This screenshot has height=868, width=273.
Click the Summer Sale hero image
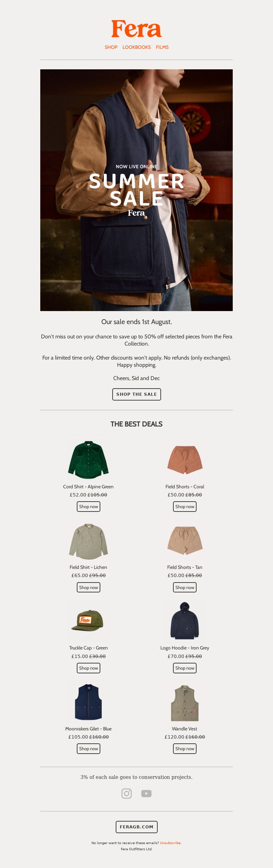click(136, 190)
